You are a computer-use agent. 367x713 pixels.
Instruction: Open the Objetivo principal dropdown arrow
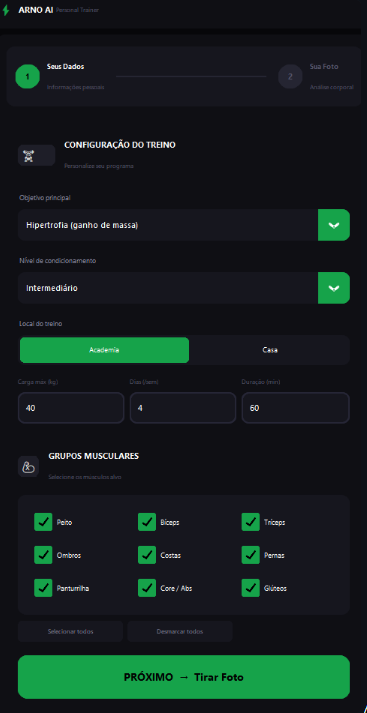(x=334, y=225)
